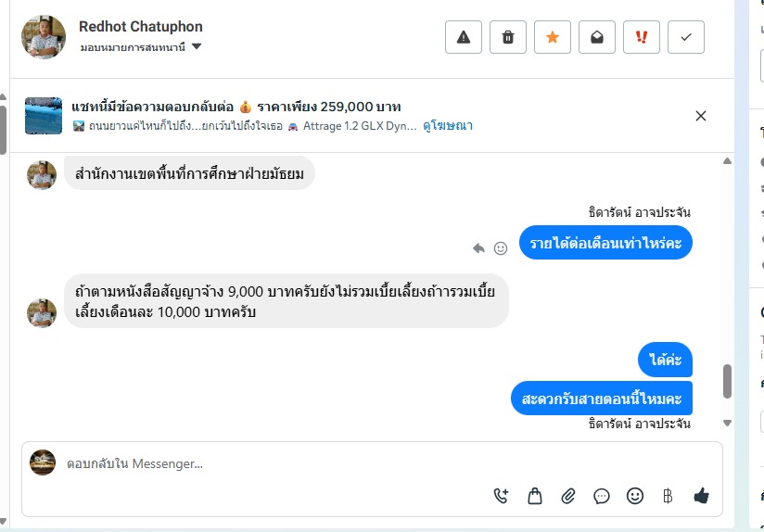The width and height of the screenshot is (764, 532).
Task: Flag conversation with red exclamation icon
Action: click(x=642, y=37)
